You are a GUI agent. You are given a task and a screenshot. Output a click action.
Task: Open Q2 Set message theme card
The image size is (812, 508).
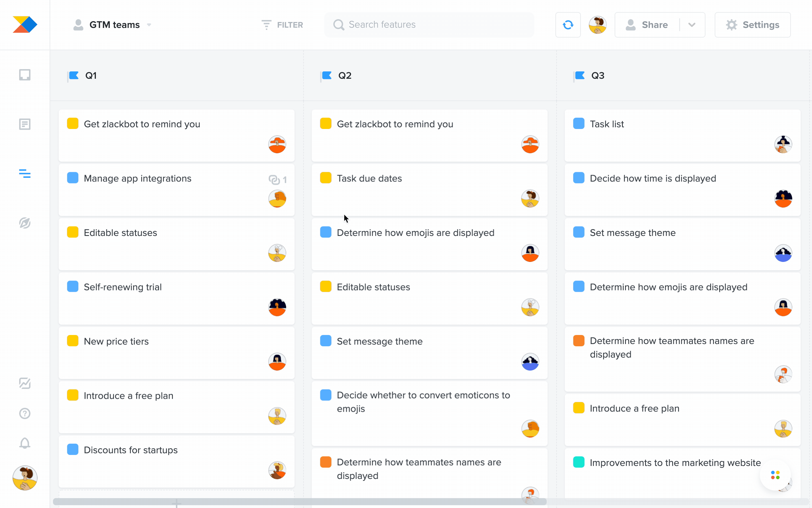429,353
